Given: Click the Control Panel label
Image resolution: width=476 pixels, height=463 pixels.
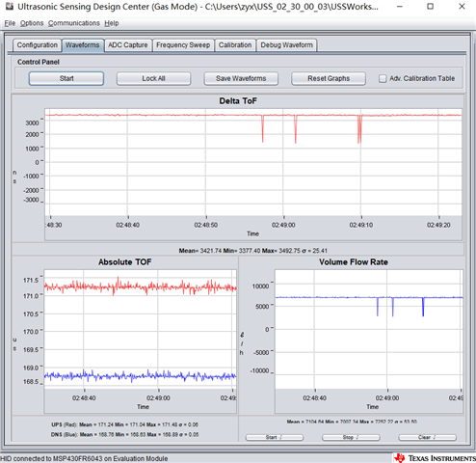Looking at the screenshot, I should [39, 62].
